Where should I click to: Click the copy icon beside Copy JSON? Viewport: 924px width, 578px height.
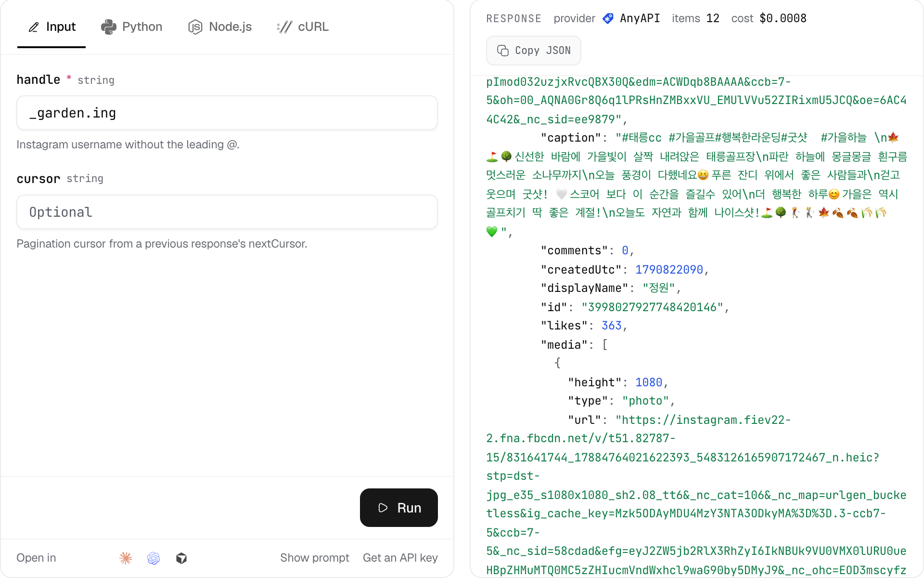click(x=502, y=51)
